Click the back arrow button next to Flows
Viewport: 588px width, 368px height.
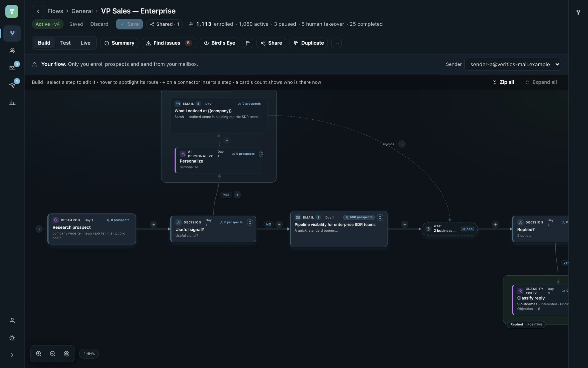[x=38, y=11]
